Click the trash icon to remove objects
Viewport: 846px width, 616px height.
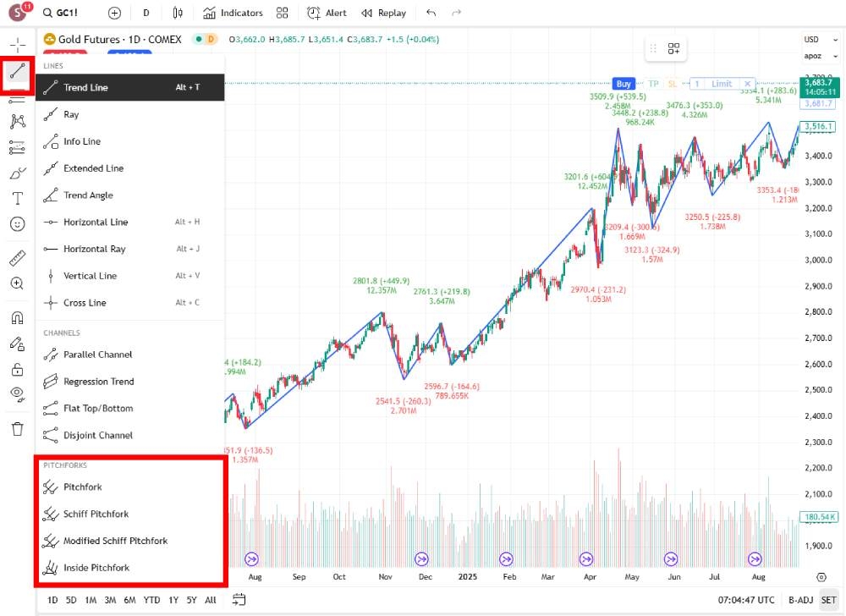point(17,429)
